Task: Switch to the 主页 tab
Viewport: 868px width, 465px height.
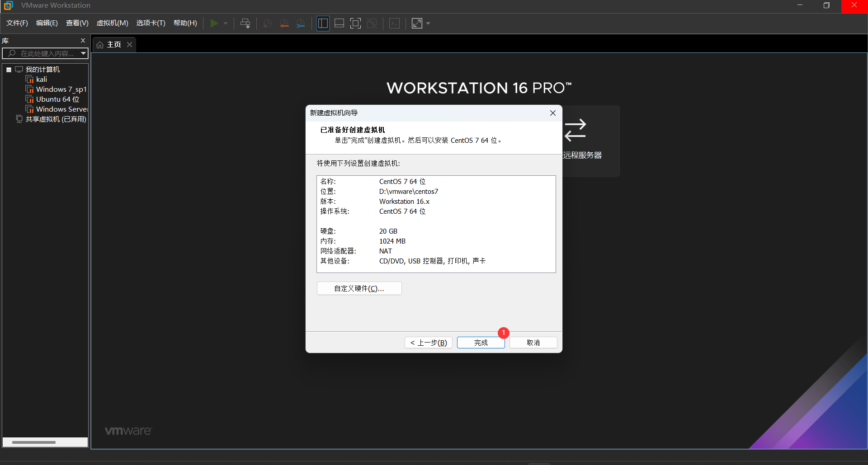Action: point(114,45)
